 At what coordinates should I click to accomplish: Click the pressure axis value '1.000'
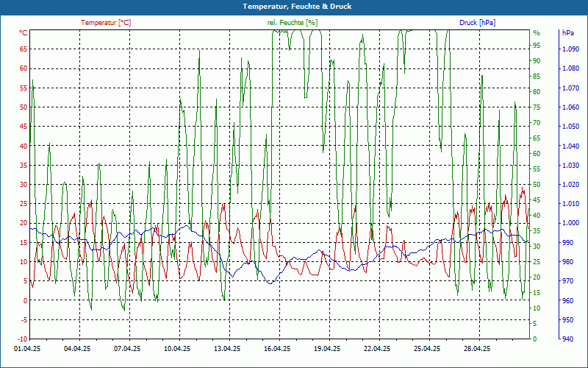click(x=571, y=223)
